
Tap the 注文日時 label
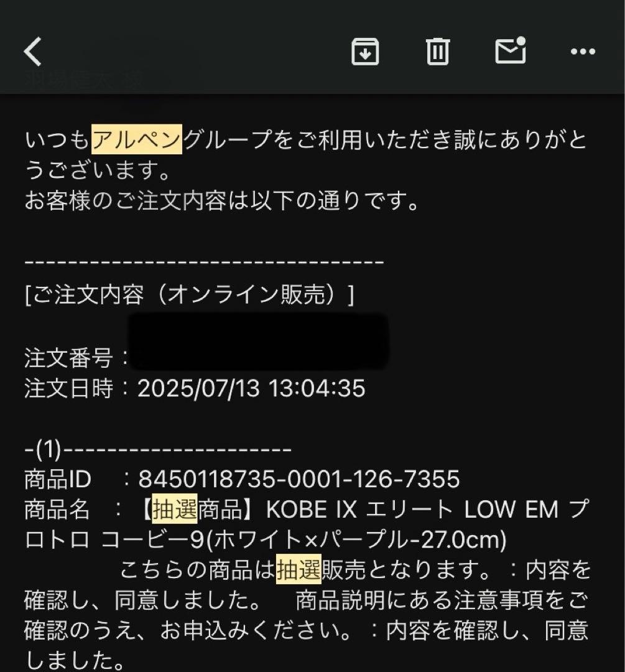click(68, 388)
